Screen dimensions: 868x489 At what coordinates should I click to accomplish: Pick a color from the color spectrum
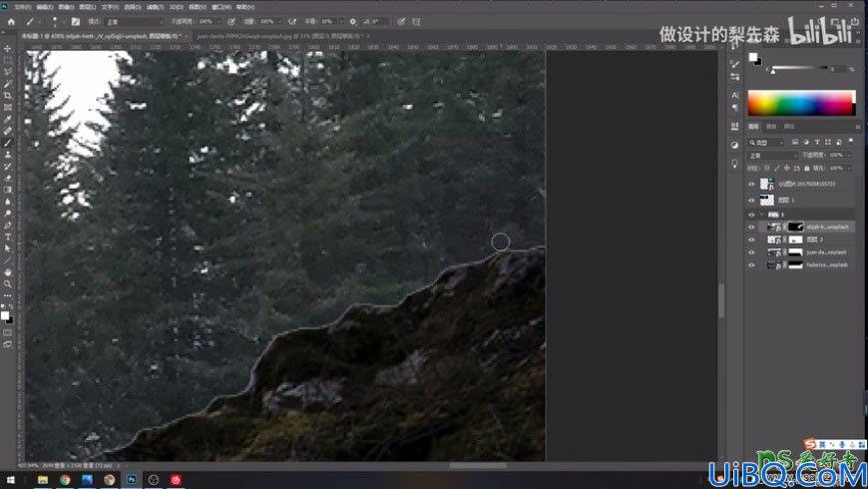point(801,103)
